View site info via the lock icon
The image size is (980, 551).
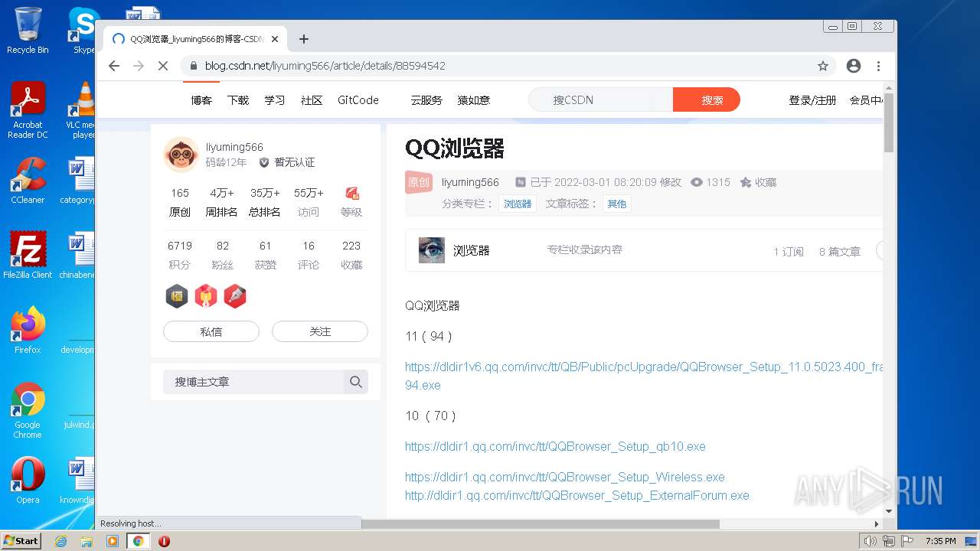click(194, 66)
